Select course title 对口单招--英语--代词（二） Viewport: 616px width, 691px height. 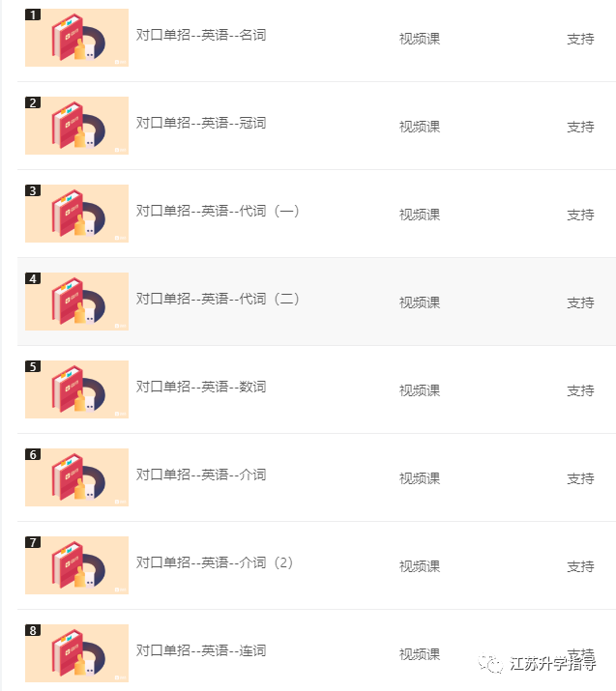coord(218,299)
